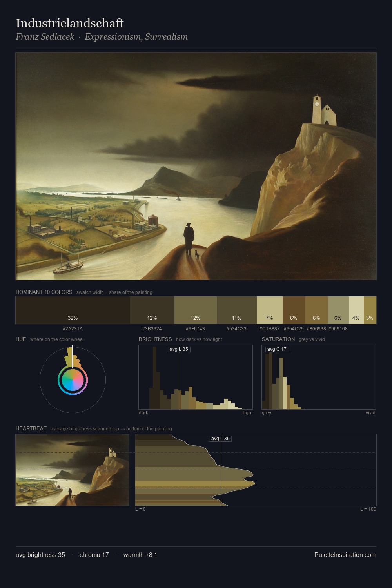The width and height of the screenshot is (392, 588).
Task: Select the #969168 grey-green swatch
Action: [338, 310]
